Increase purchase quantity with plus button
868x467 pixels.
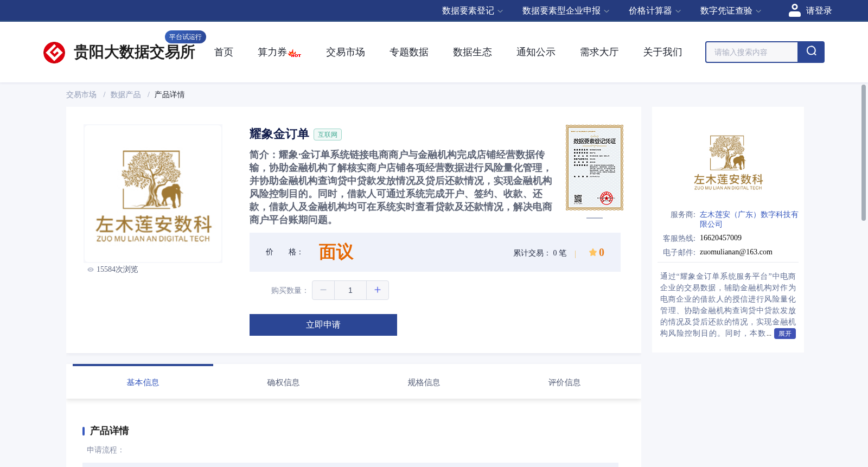378,290
